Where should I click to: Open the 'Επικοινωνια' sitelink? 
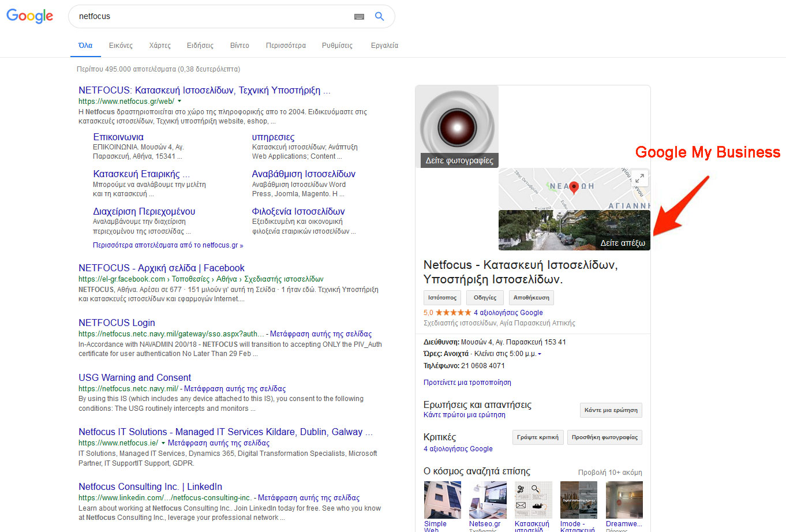tap(118, 137)
